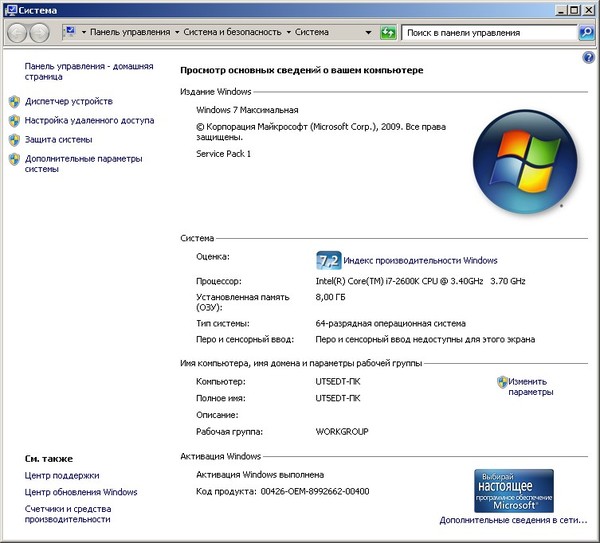Click the Back navigation arrow button

pyautogui.click(x=16, y=33)
